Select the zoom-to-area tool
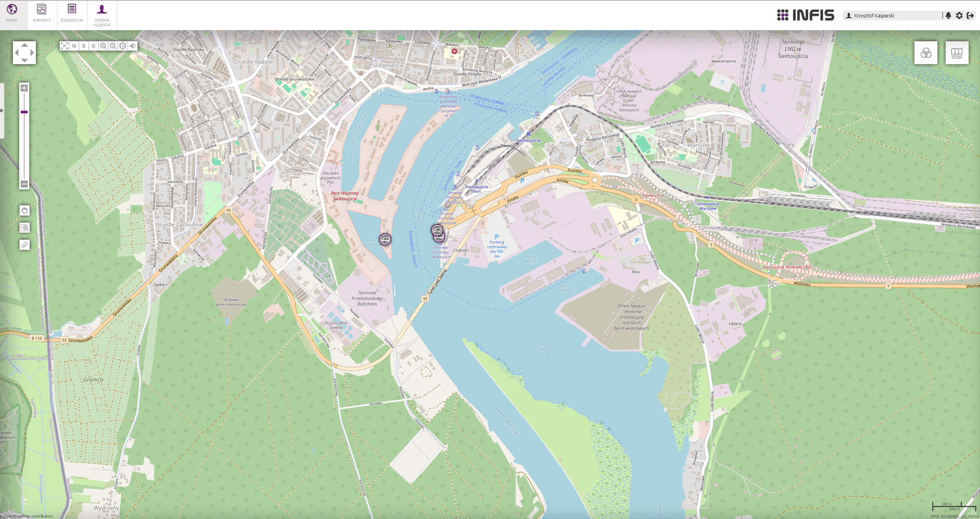The image size is (980, 519). pos(24,228)
